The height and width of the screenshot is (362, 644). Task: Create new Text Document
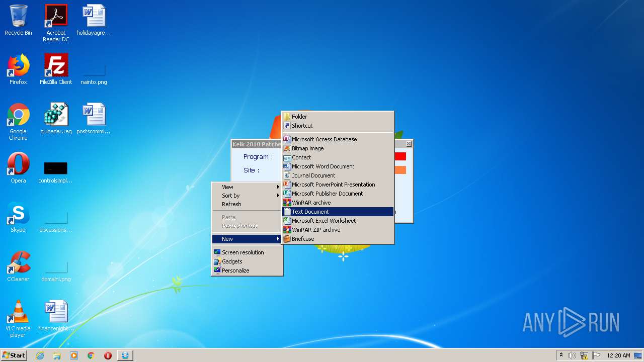338,212
